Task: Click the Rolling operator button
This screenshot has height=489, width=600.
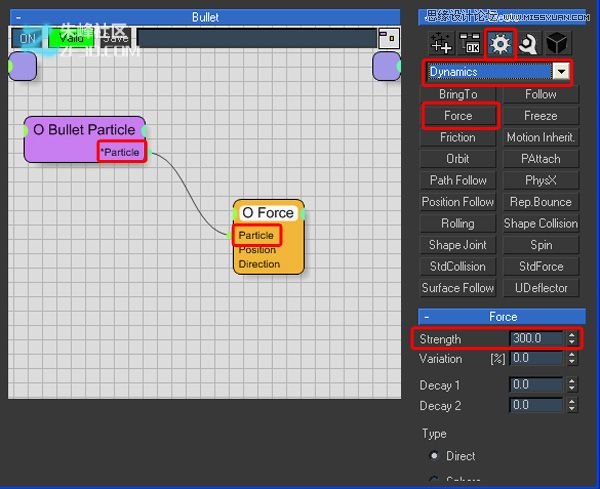Action: pyautogui.click(x=458, y=223)
